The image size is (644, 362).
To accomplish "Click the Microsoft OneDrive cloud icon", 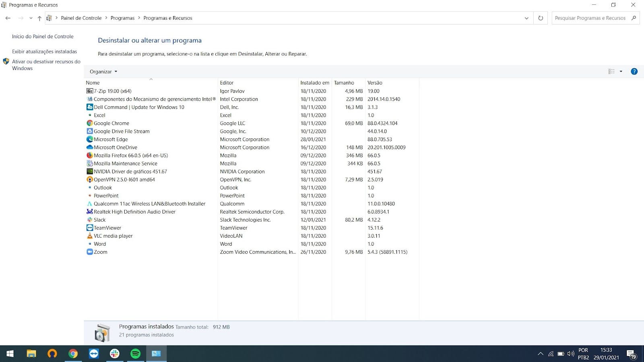I will coord(90,147).
